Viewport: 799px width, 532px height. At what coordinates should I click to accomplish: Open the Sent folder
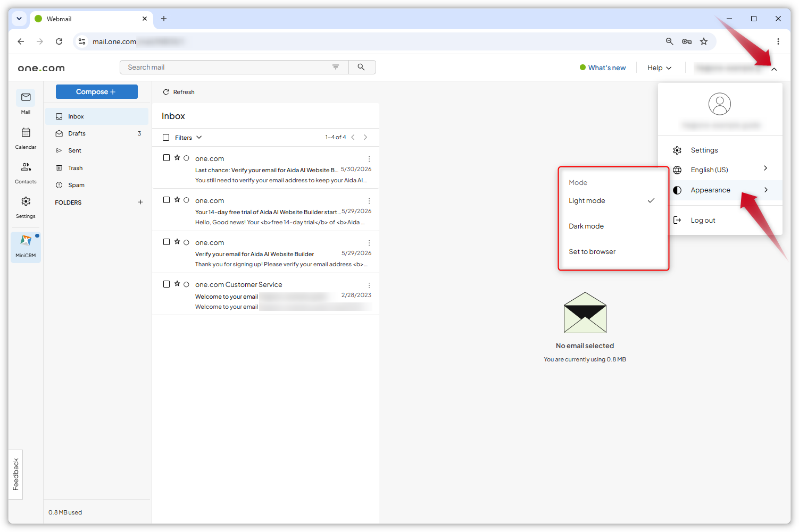click(97, 150)
